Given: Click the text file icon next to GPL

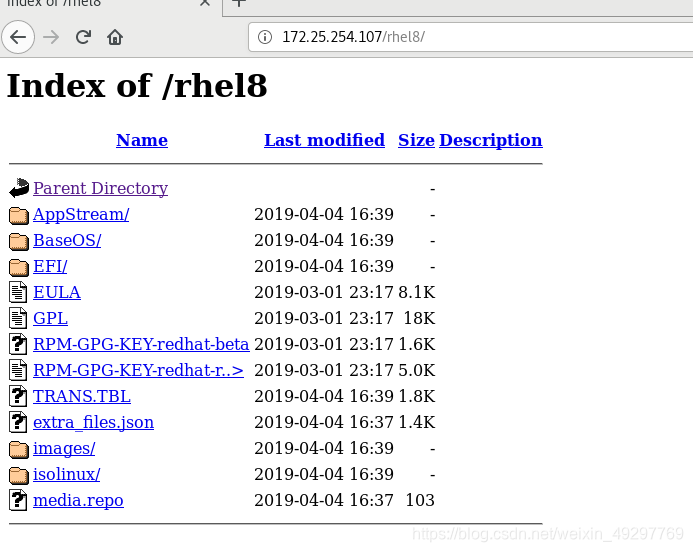Looking at the screenshot, I should click(18, 318).
